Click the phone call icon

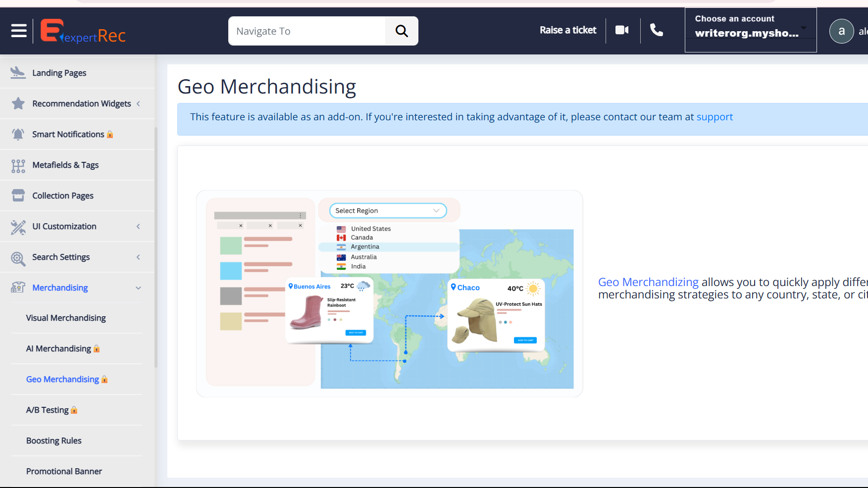tap(657, 30)
